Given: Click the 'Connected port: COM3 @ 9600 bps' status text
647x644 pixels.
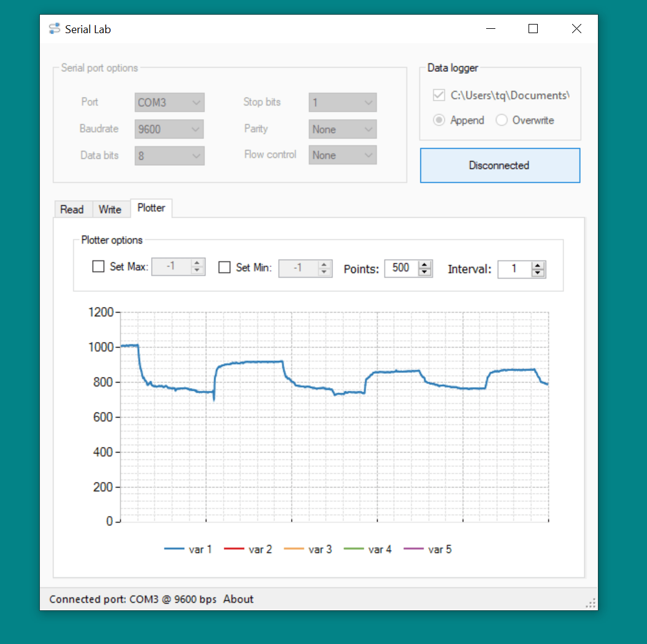Looking at the screenshot, I should pyautogui.click(x=133, y=599).
